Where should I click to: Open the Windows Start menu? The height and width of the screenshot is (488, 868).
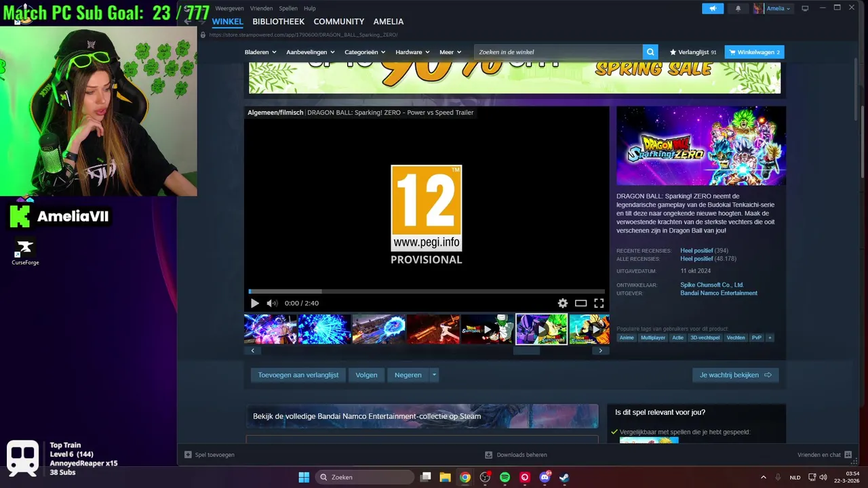(304, 477)
